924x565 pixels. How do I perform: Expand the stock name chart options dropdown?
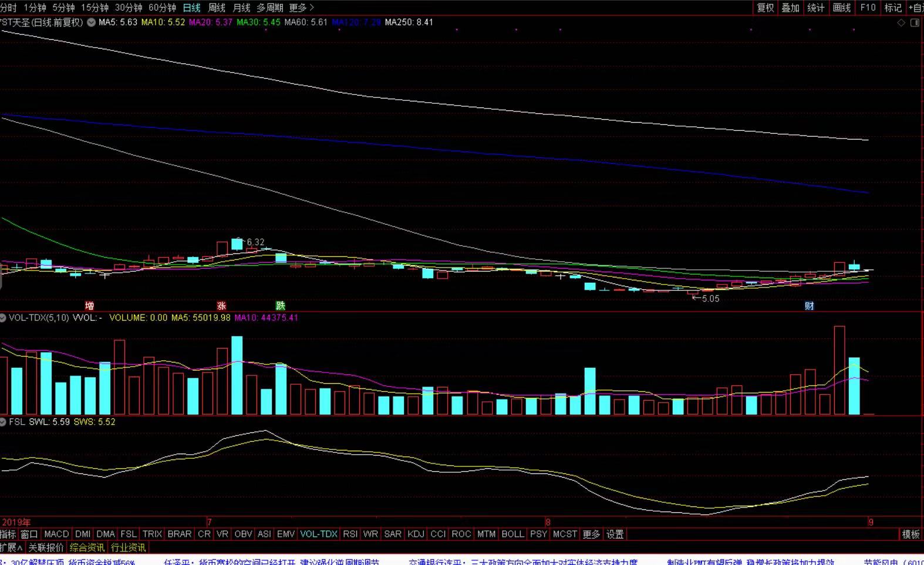coord(91,22)
